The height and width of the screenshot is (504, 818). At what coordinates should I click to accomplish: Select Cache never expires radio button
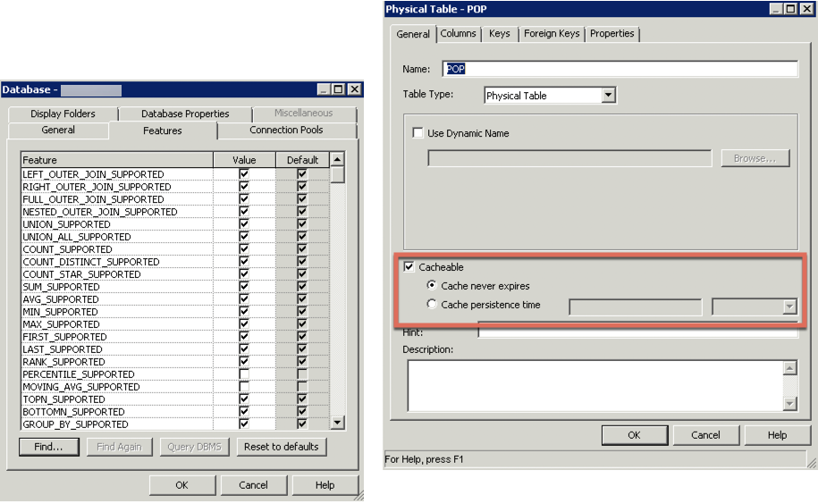432,285
